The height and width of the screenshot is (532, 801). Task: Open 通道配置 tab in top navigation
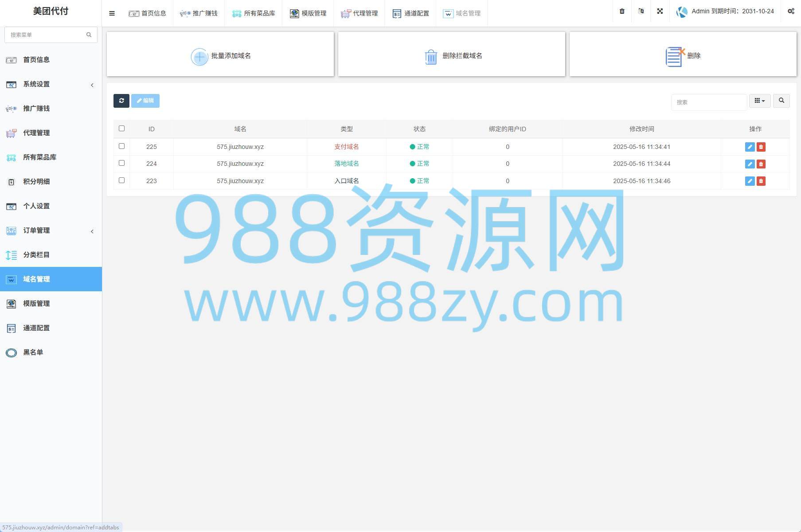pos(410,13)
